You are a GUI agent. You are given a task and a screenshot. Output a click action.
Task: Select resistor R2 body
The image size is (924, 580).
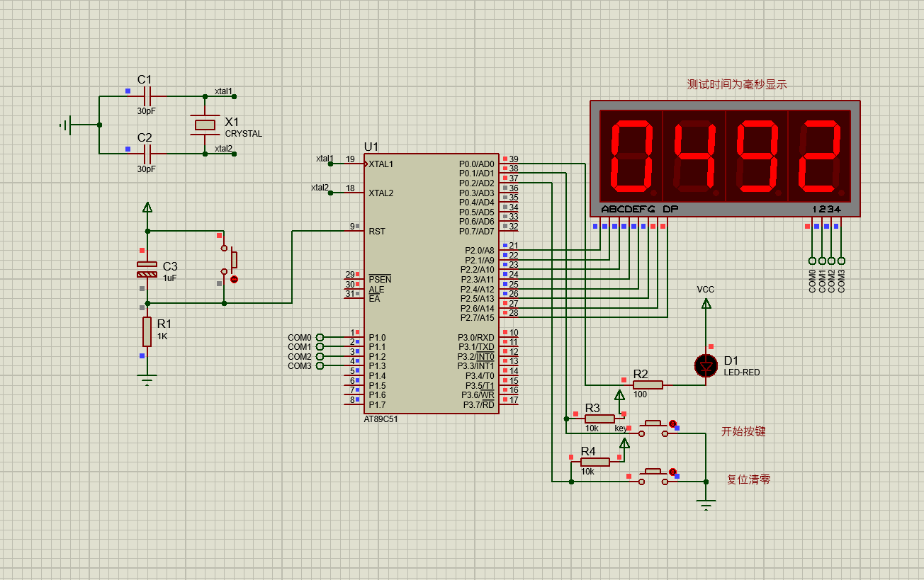[x=648, y=385]
